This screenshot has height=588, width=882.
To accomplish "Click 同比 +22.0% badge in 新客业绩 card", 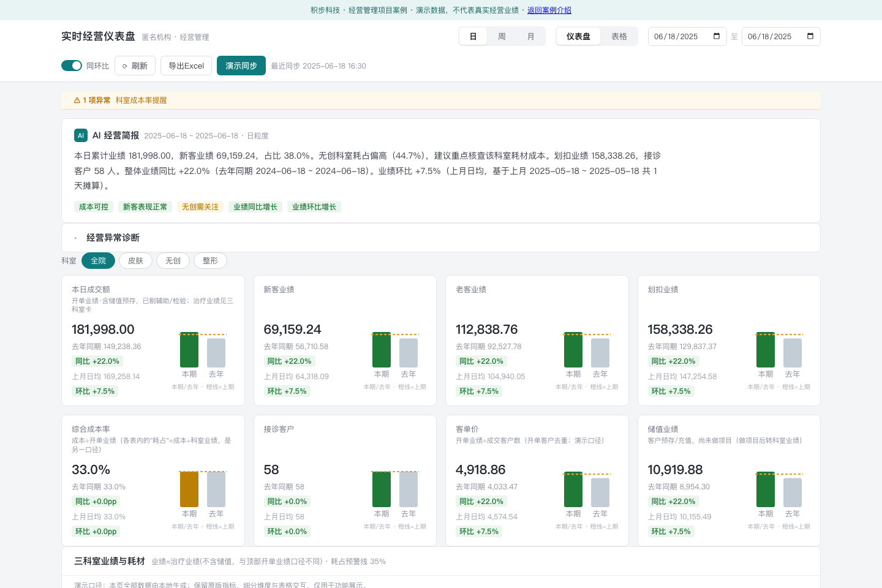I will pyautogui.click(x=289, y=361).
